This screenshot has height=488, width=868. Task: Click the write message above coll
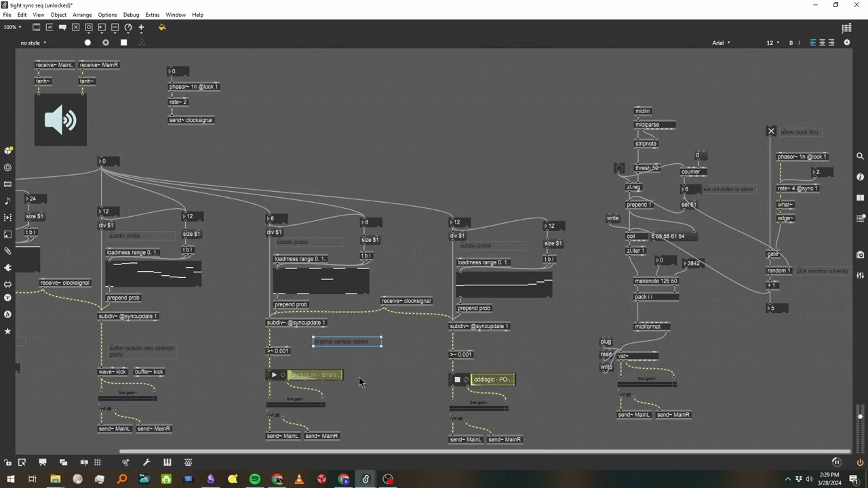(x=612, y=218)
